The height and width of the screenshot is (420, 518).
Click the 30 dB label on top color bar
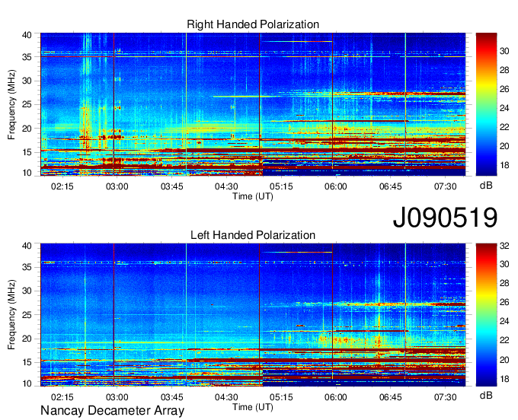tap(504, 51)
